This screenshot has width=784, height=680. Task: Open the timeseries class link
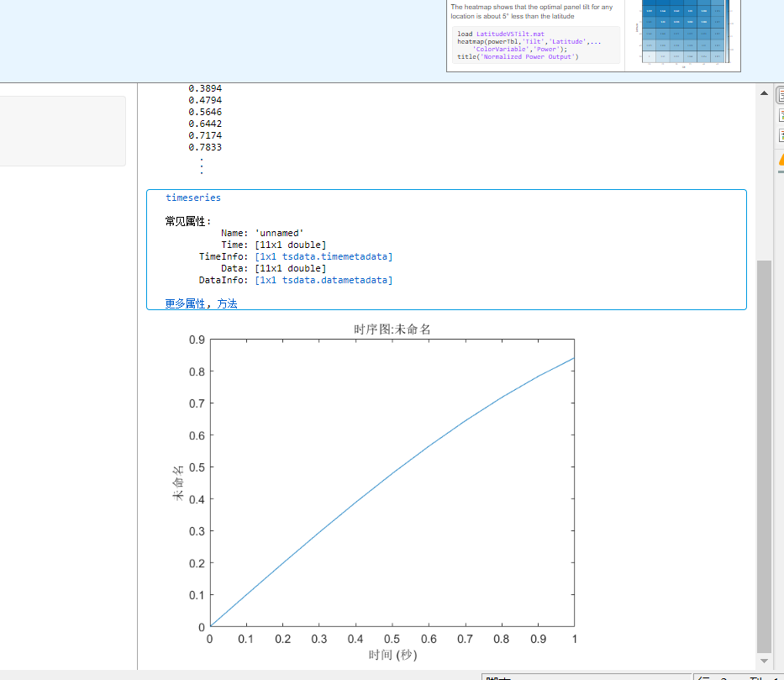[193, 198]
